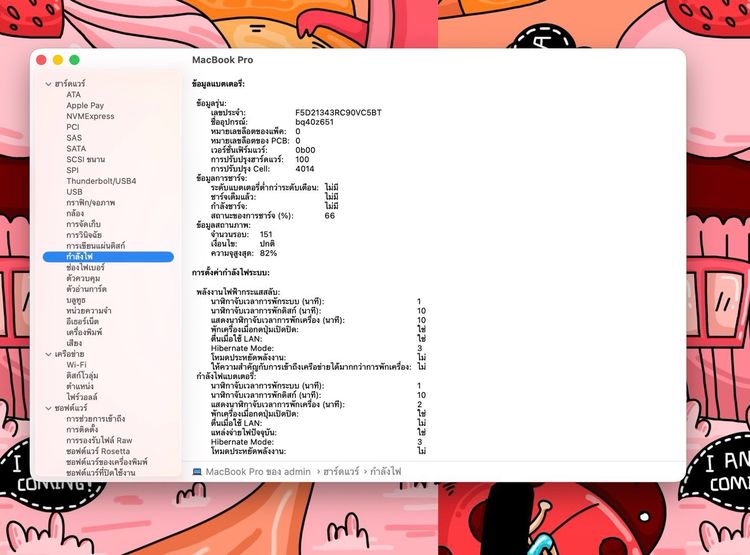This screenshot has height=555, width=750.
Task: Click charge state percentage value 66
Action: [330, 216]
